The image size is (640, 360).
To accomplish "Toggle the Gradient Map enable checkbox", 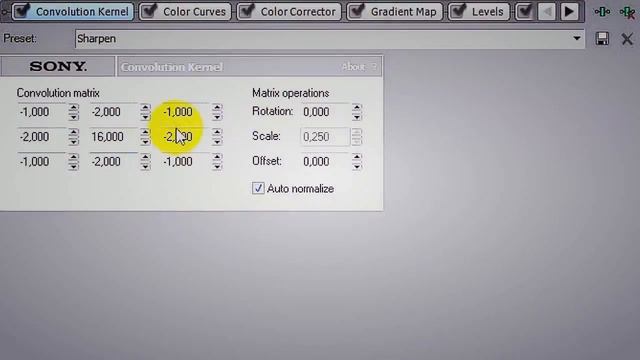I will tap(357, 11).
